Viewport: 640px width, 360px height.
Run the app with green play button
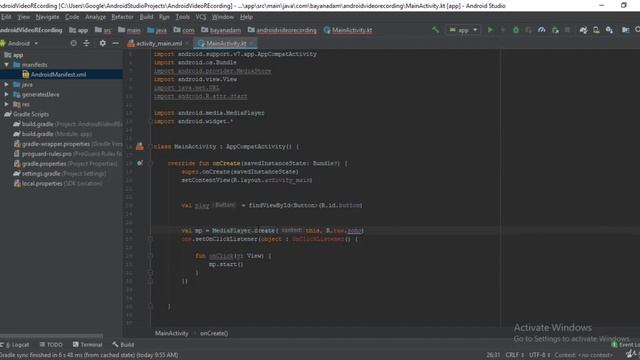point(490,30)
